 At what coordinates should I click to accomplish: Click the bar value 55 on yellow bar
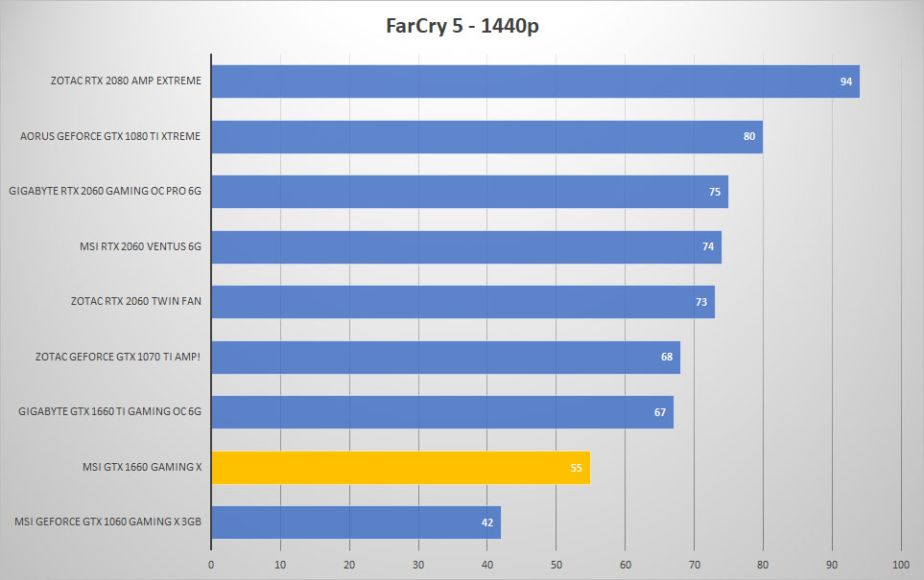coord(577,468)
